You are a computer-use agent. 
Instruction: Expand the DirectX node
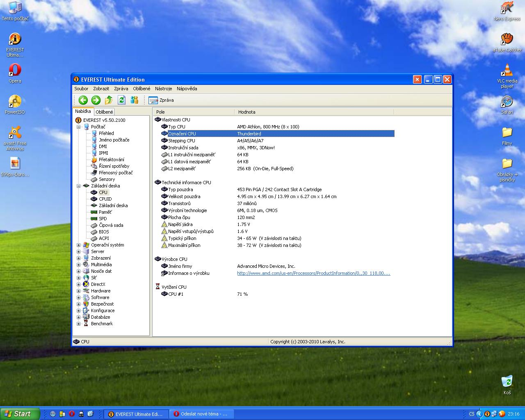[79, 284]
